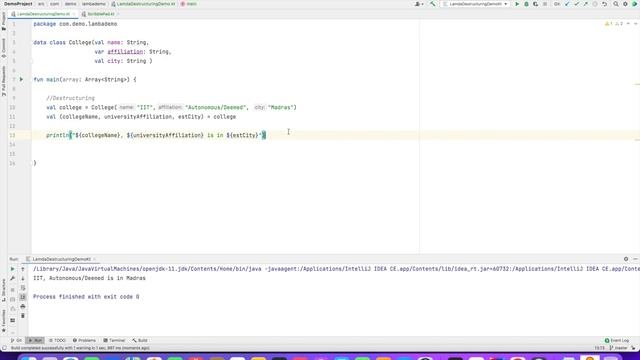Run the LambdaDestructuringDemo configuration from the top toolbar
The image size is (640, 360).
tap(517, 4)
